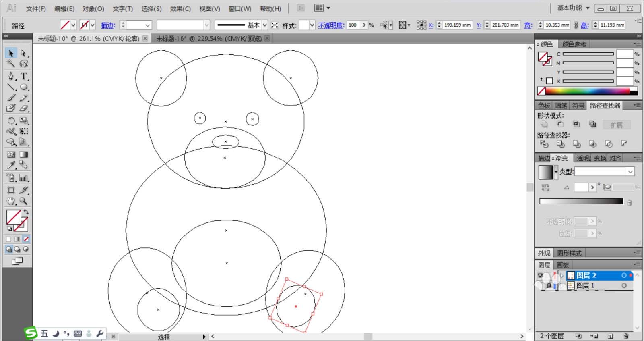Image resolution: width=644 pixels, height=341 pixels.
Task: Switch to the 未标题-16* document tab
Action: 209,38
